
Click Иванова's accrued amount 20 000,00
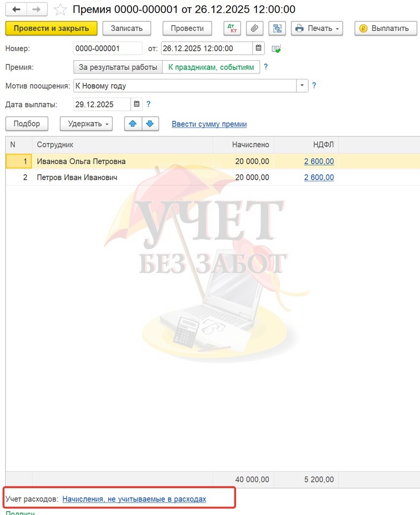(x=252, y=161)
